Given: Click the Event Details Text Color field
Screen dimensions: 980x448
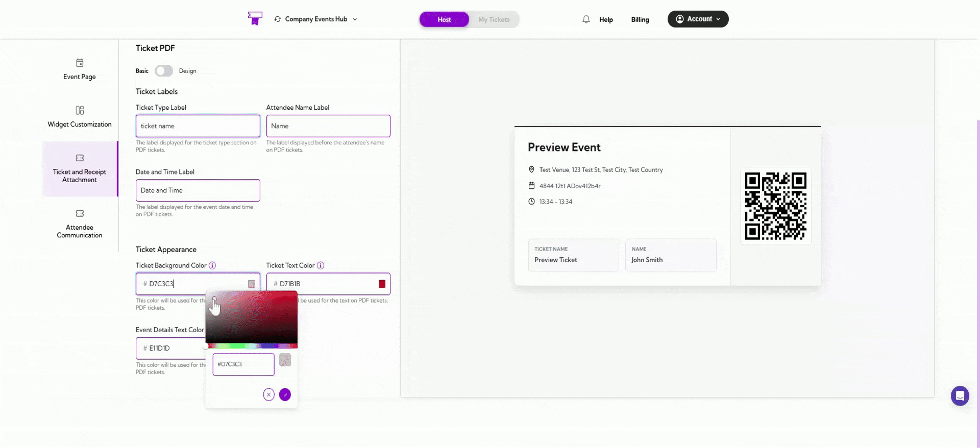Looking at the screenshot, I should point(171,348).
